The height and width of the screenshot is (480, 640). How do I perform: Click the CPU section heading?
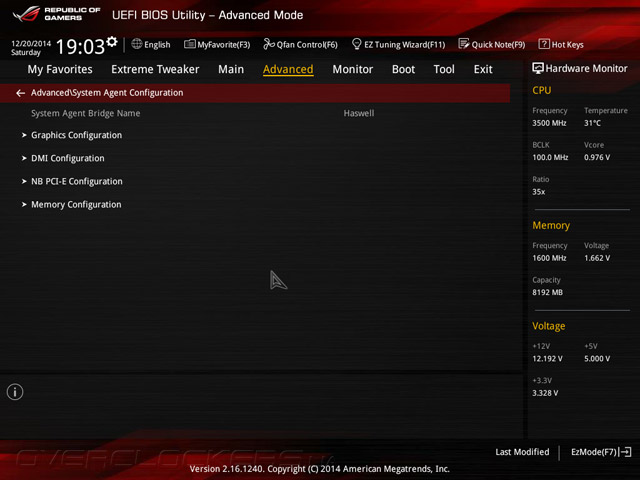point(542,90)
